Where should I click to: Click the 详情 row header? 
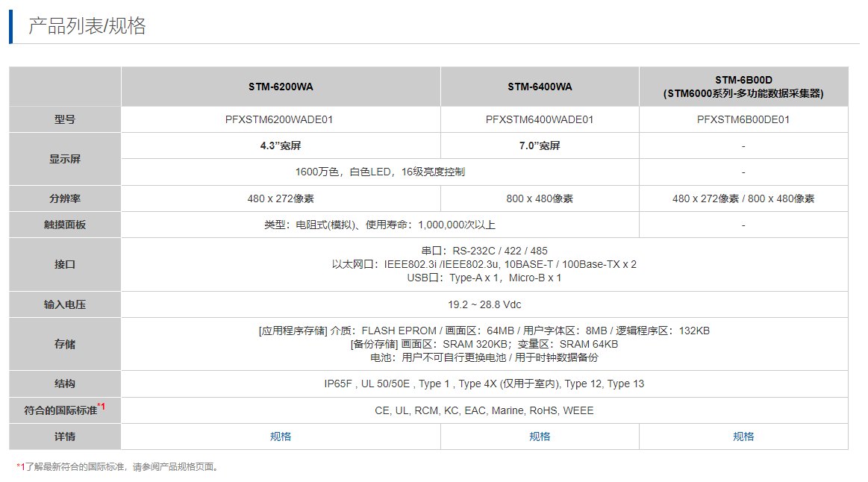(65, 436)
